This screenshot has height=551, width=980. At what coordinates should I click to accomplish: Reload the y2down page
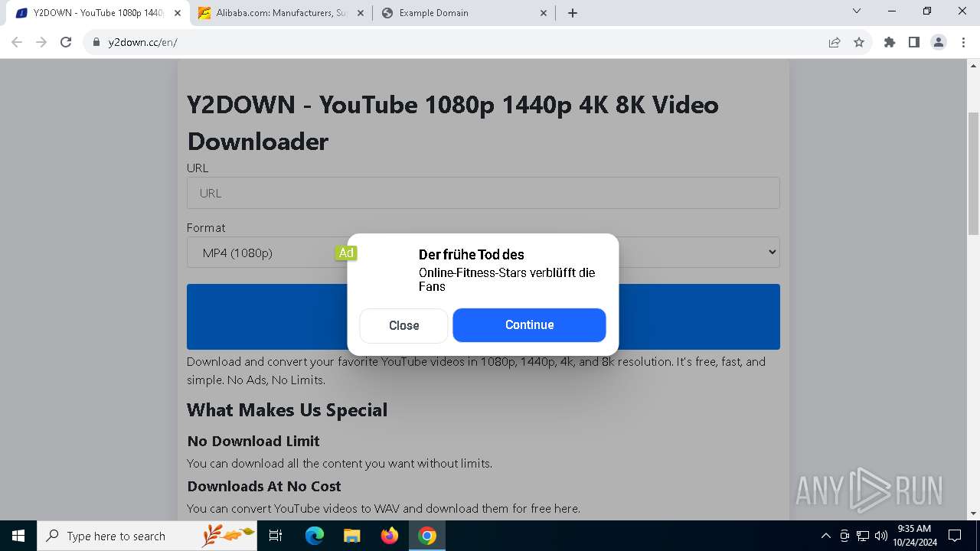click(66, 42)
